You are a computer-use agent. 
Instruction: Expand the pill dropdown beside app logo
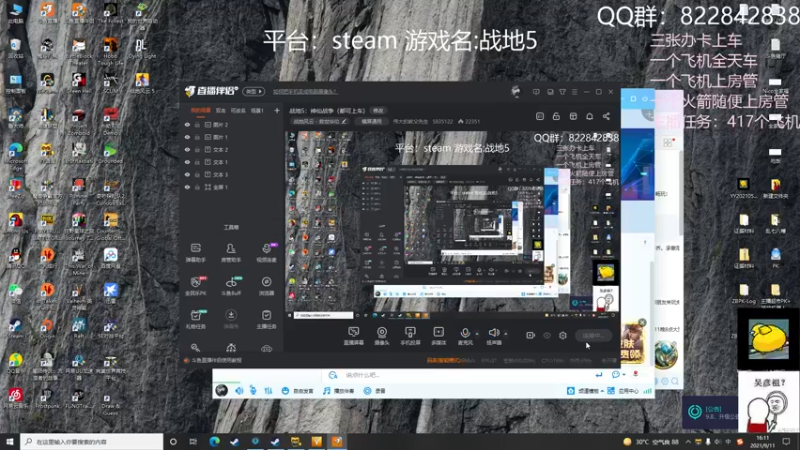pos(254,91)
